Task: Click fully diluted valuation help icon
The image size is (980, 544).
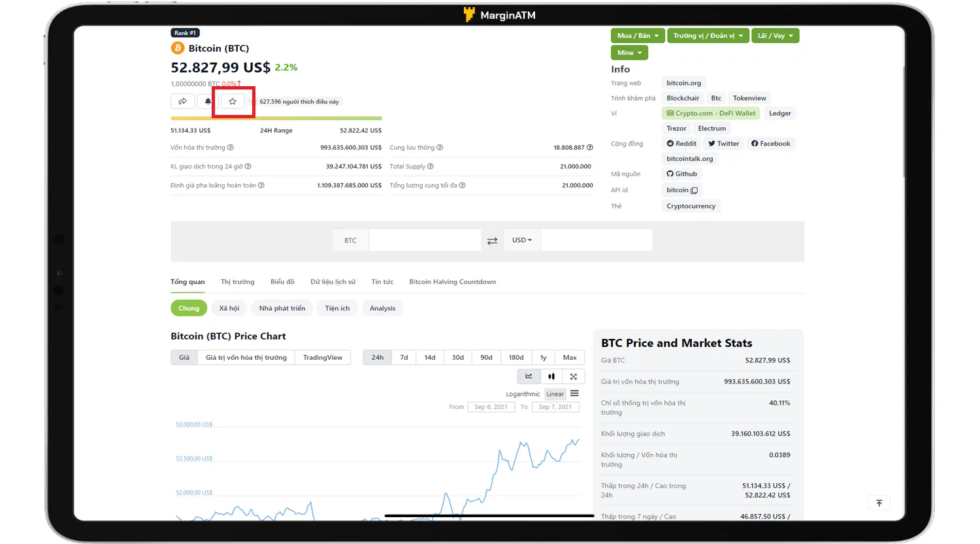Action: (261, 185)
